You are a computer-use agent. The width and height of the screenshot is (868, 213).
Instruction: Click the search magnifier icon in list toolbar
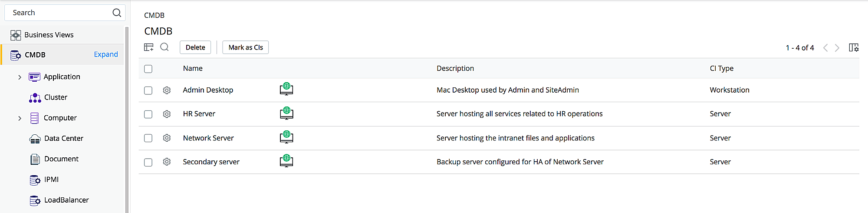(x=164, y=47)
